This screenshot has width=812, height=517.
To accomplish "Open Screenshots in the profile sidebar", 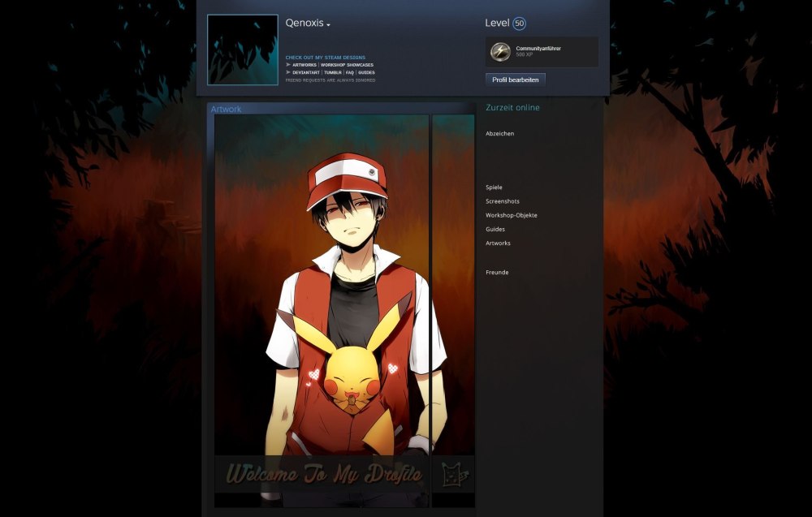I will tap(503, 201).
